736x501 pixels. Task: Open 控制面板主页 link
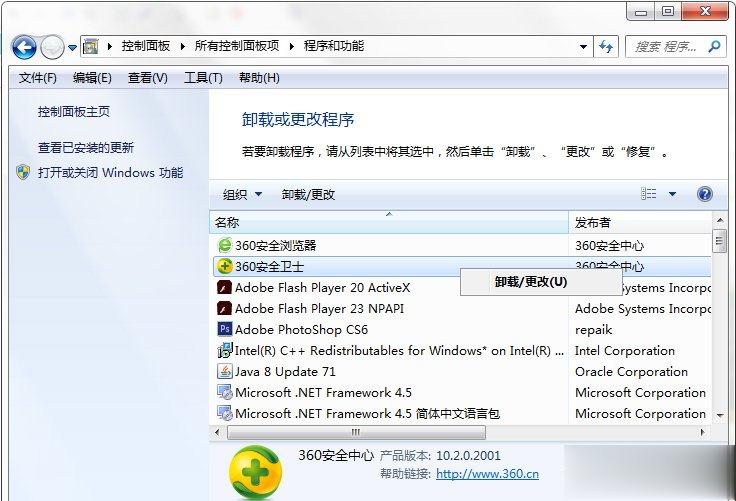click(74, 112)
